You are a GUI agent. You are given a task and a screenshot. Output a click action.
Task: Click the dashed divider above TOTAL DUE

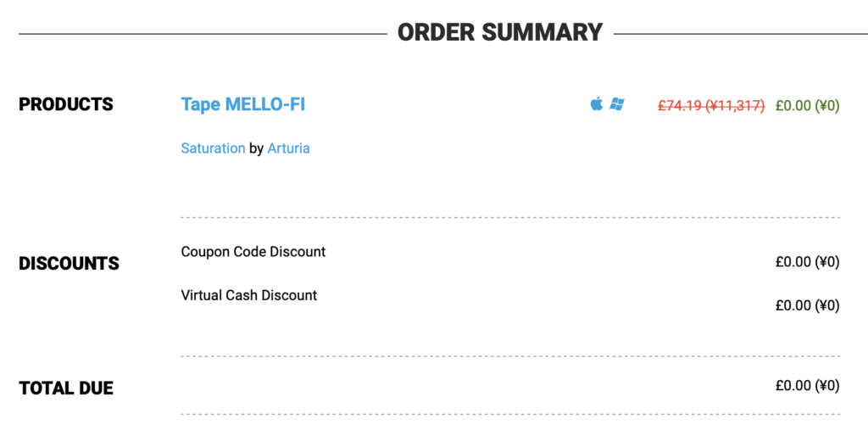point(510,356)
